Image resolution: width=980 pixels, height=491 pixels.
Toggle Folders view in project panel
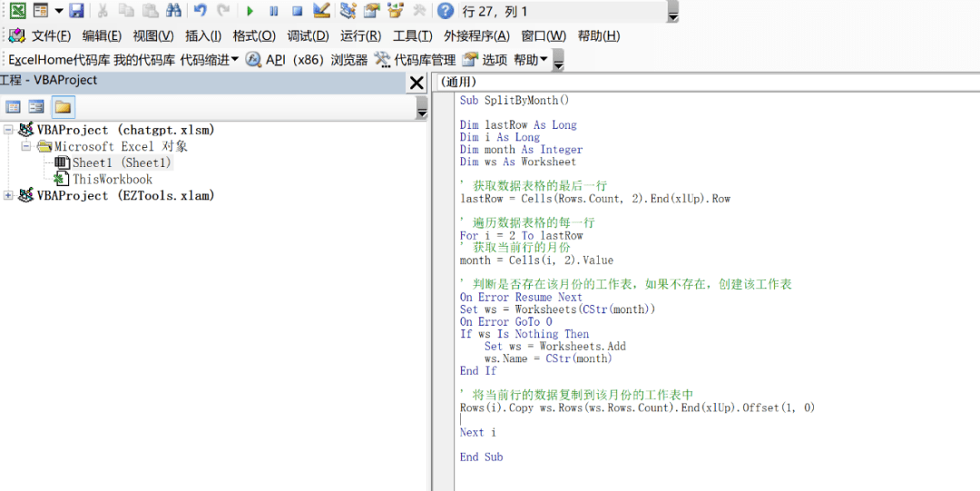point(63,107)
